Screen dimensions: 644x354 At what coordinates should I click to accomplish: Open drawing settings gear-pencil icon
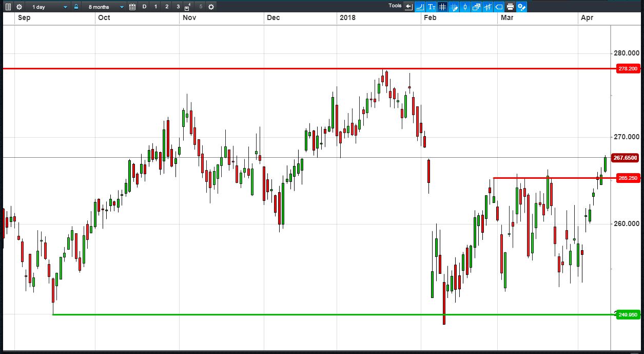[x=521, y=7]
